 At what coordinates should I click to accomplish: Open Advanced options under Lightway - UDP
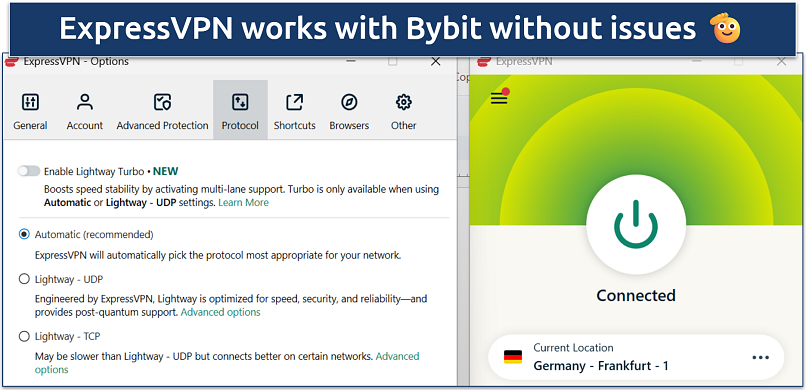click(221, 312)
